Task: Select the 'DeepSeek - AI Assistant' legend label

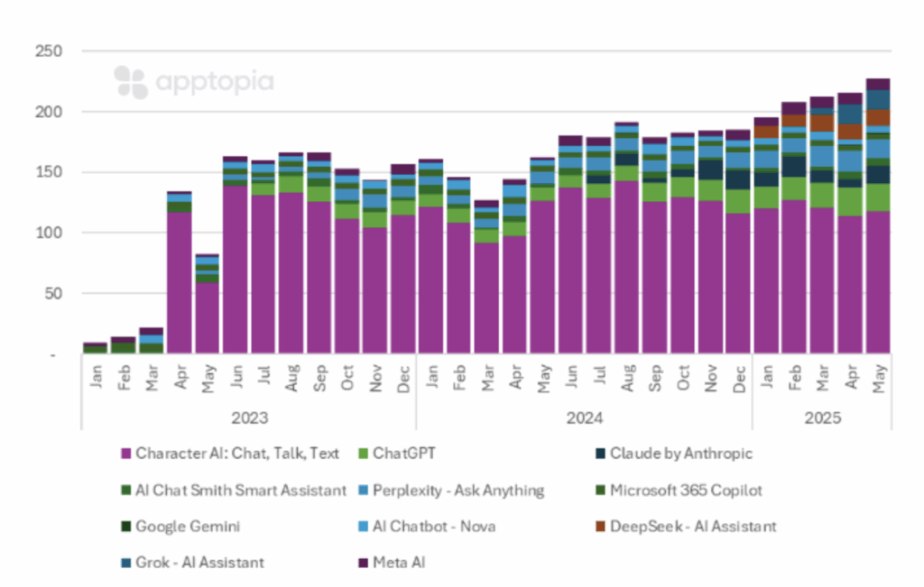Action: click(693, 527)
